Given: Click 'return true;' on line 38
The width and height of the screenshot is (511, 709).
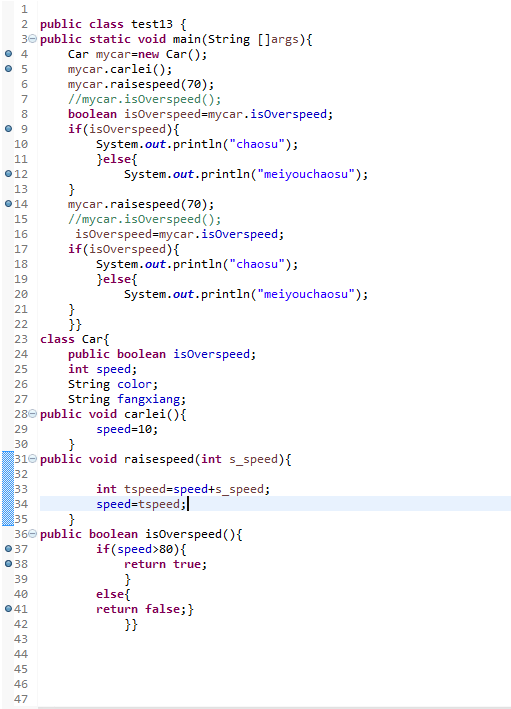Looking at the screenshot, I should (166, 564).
